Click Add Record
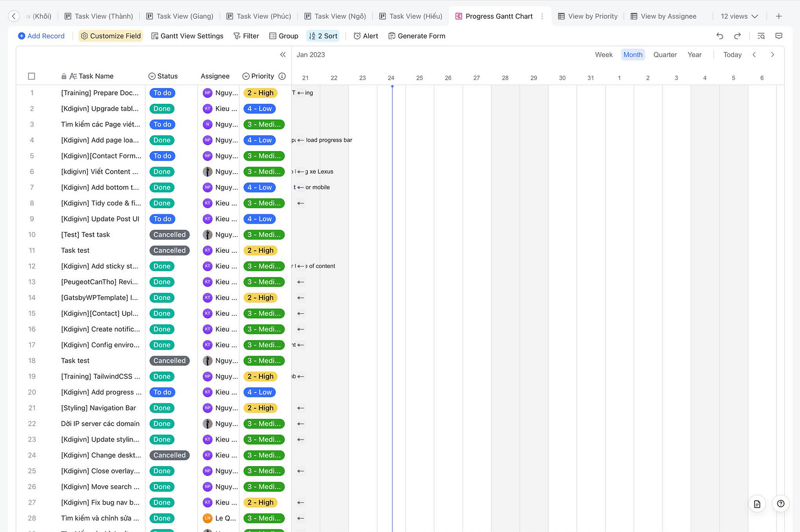The width and height of the screenshot is (800, 532). [41, 36]
